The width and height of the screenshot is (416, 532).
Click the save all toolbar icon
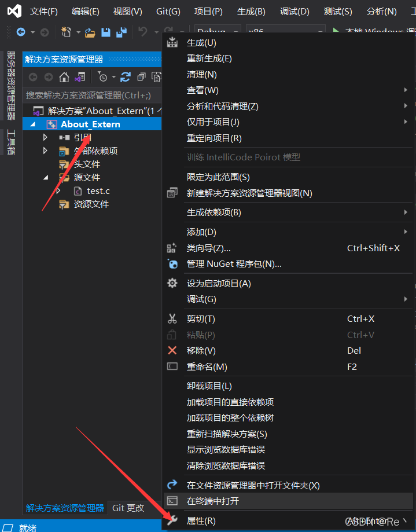[x=121, y=32]
